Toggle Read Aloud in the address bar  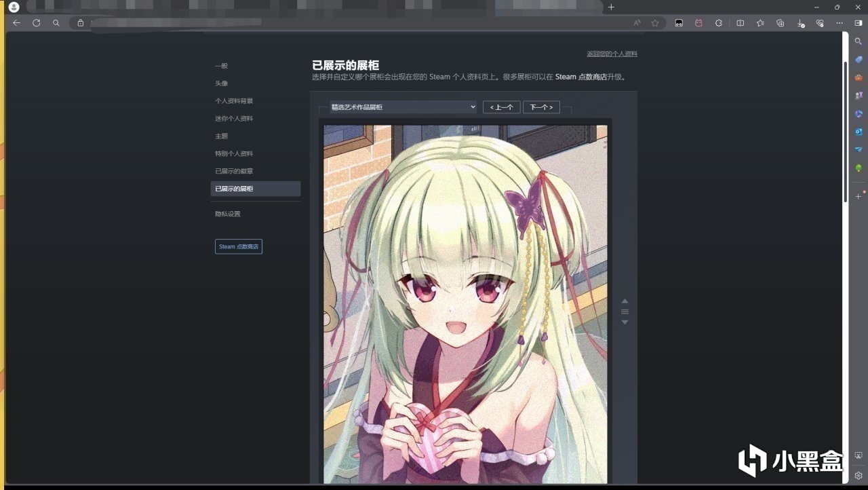click(x=637, y=23)
